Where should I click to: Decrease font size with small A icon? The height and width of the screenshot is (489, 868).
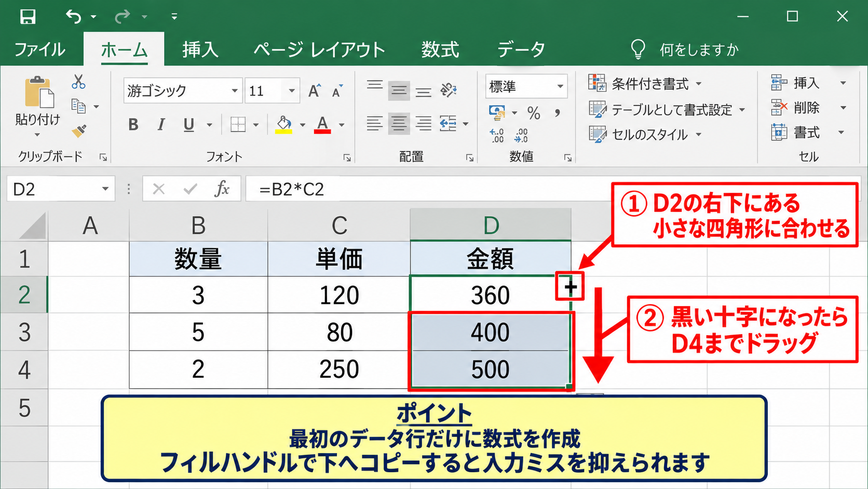(337, 91)
